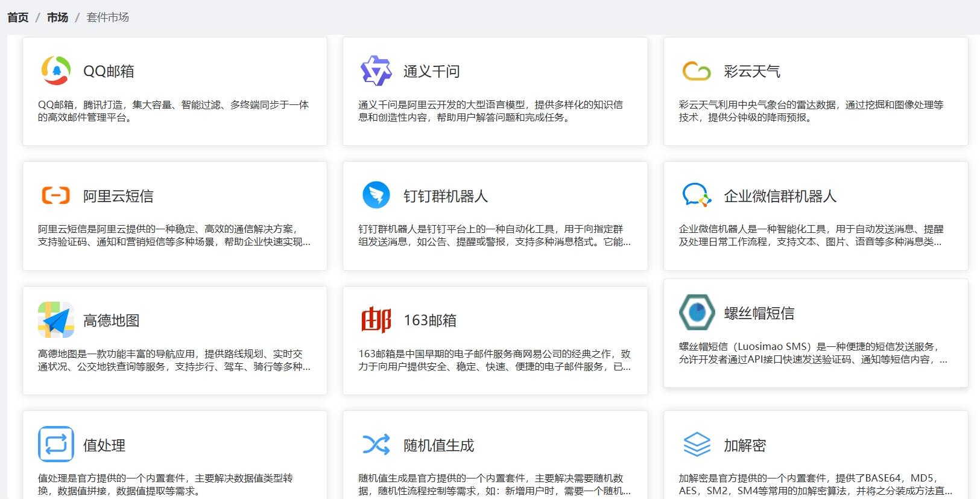
Task: Click 值处理 description about 数据值类型转换
Action: click(x=165, y=485)
